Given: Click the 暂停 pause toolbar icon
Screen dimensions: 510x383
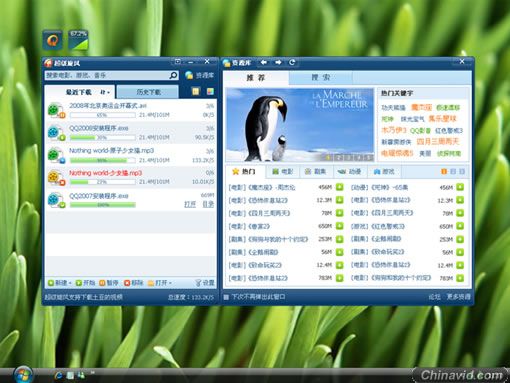Looking at the screenshot, I should click(102, 283).
